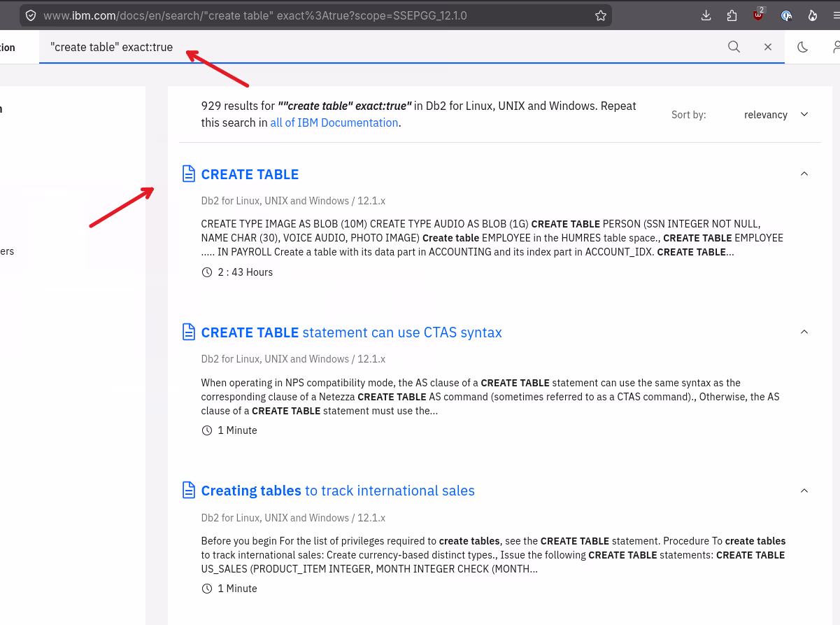The height and width of the screenshot is (625, 840).
Task: Collapse the CTAS syntax result with its chevron
Action: tap(804, 332)
